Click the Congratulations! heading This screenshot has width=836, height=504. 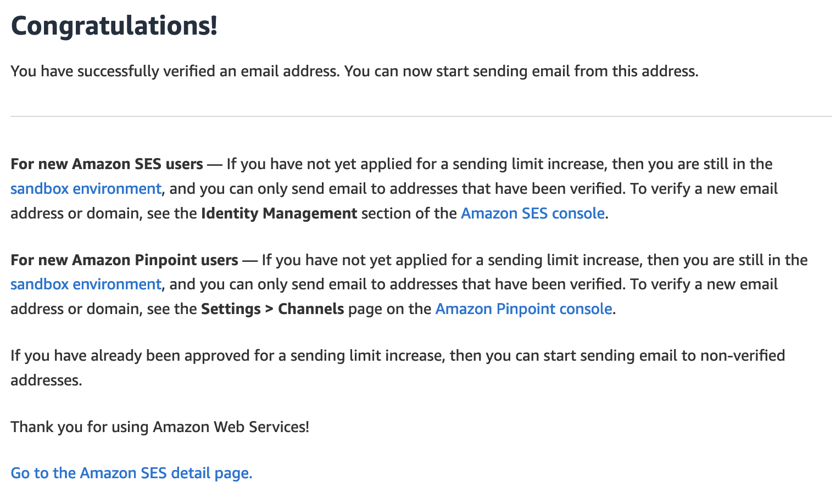pos(114,26)
